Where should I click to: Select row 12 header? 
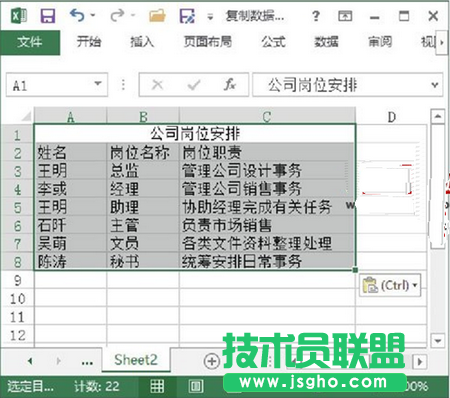17,335
